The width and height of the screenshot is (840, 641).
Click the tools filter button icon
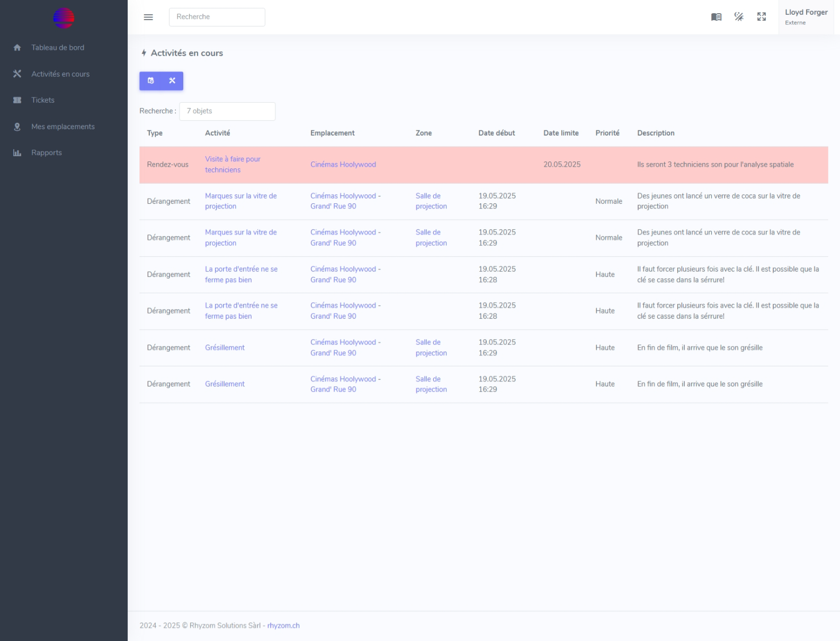[x=172, y=81]
